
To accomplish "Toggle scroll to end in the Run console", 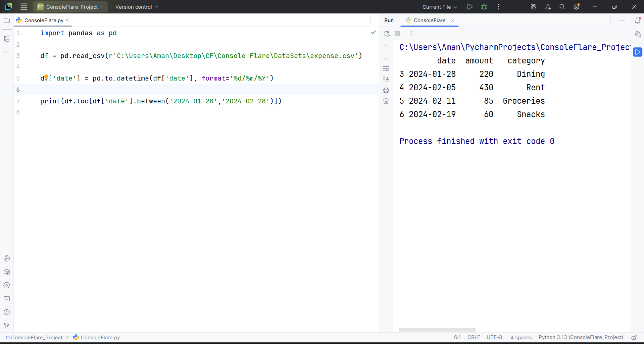I will click(x=386, y=79).
